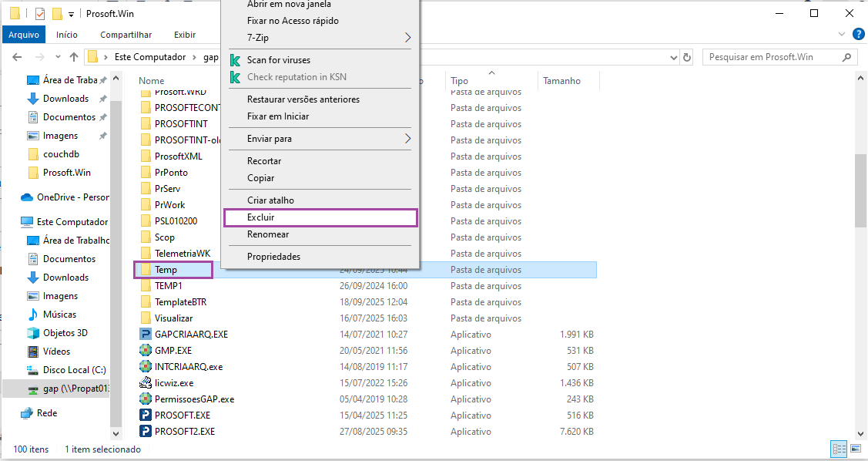
Task: Switch to large icons view toggle
Action: point(855,449)
